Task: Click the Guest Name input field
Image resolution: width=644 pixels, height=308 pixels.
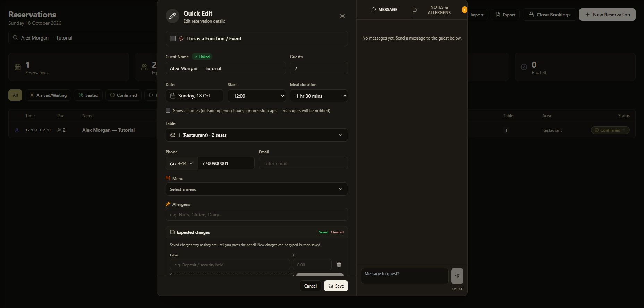Action: pyautogui.click(x=226, y=68)
